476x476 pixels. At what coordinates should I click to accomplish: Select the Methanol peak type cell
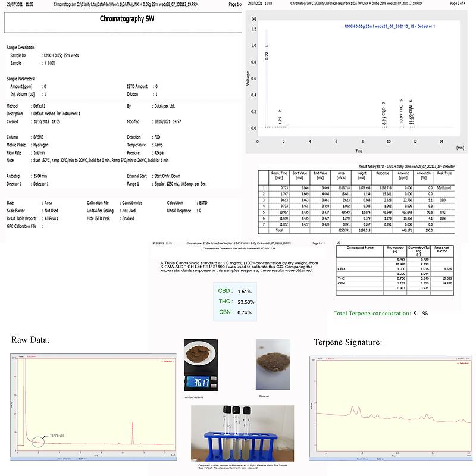(x=444, y=187)
